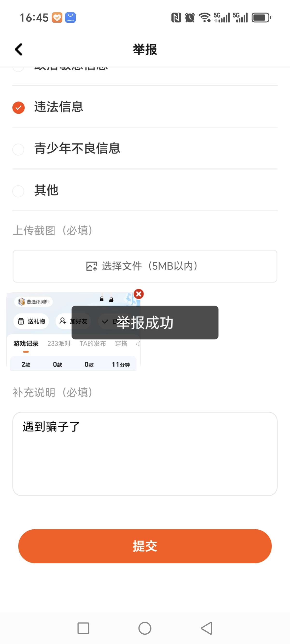
Task: Click the 提交 submit button
Action: (145, 546)
